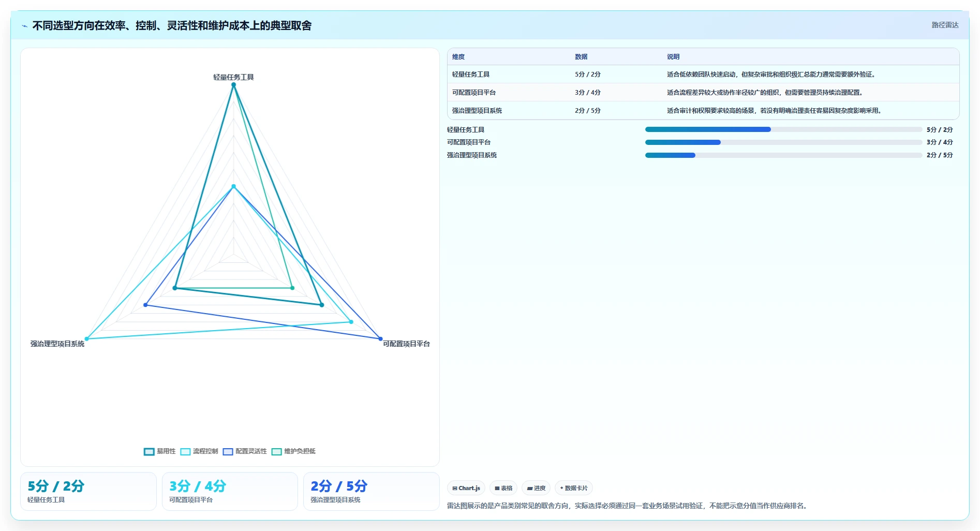Image resolution: width=980 pixels, height=531 pixels.
Task: Click the page title 不同选型方向…典型取舍
Action: coord(172,26)
